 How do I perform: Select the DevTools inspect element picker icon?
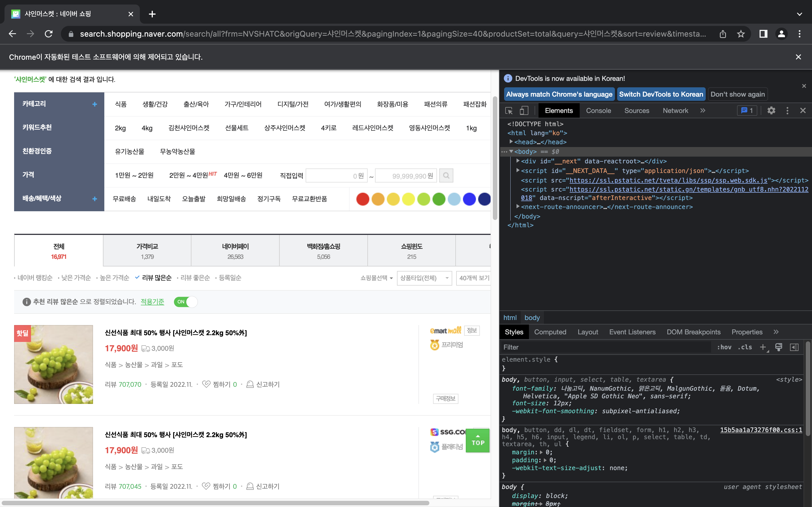pyautogui.click(x=509, y=111)
